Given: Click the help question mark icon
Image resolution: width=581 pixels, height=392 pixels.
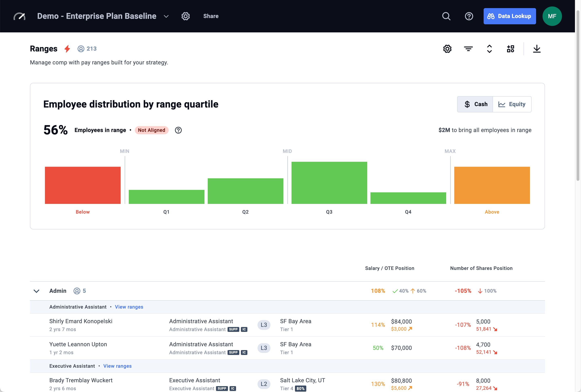Looking at the screenshot, I should (x=469, y=16).
